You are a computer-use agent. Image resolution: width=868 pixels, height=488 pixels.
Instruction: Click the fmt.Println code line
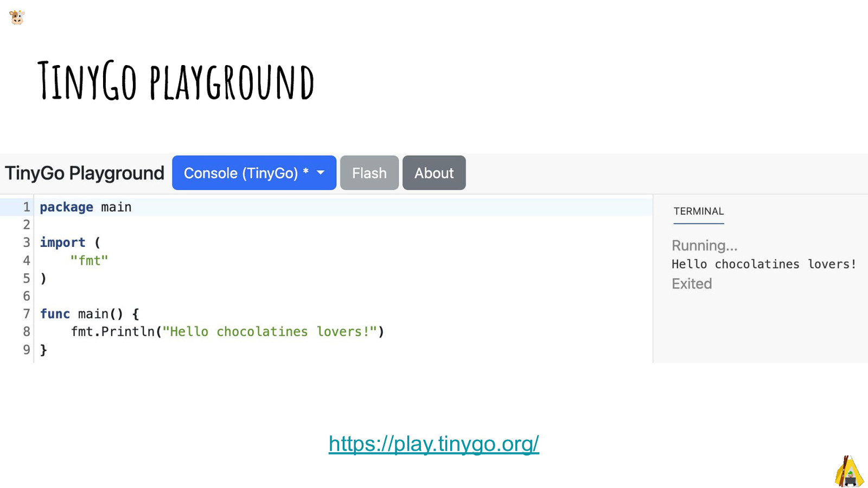(227, 332)
